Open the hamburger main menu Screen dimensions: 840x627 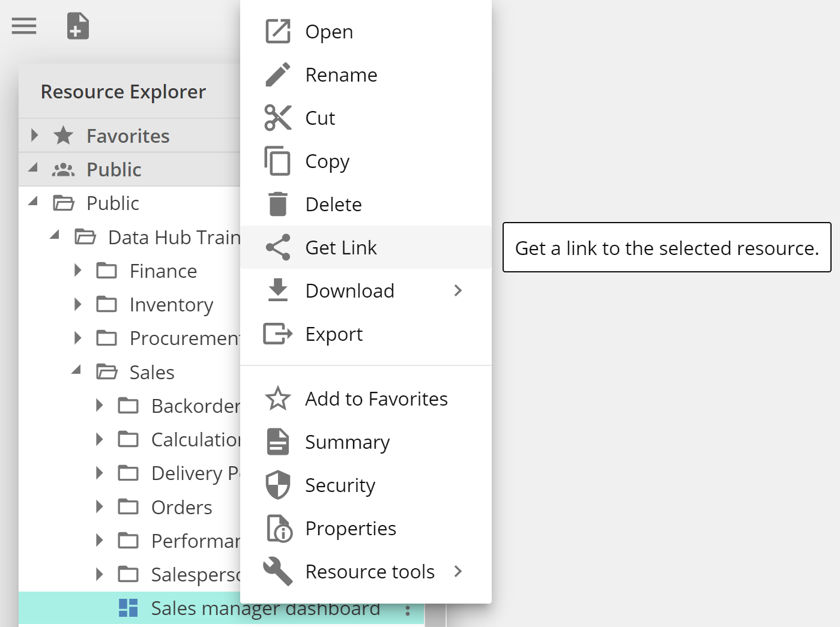[x=24, y=26]
